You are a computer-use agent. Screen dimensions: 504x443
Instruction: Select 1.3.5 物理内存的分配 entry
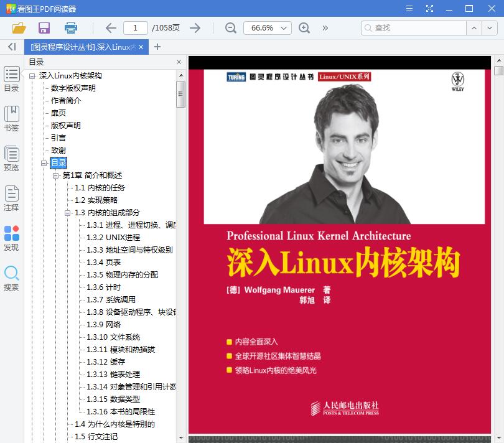(122, 275)
